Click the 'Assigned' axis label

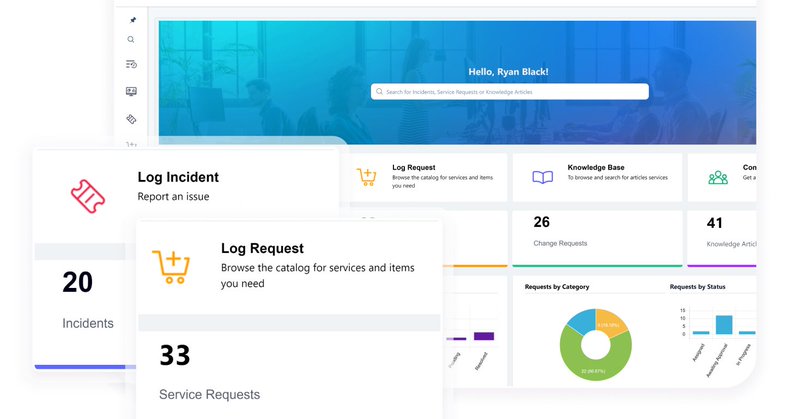[698, 353]
